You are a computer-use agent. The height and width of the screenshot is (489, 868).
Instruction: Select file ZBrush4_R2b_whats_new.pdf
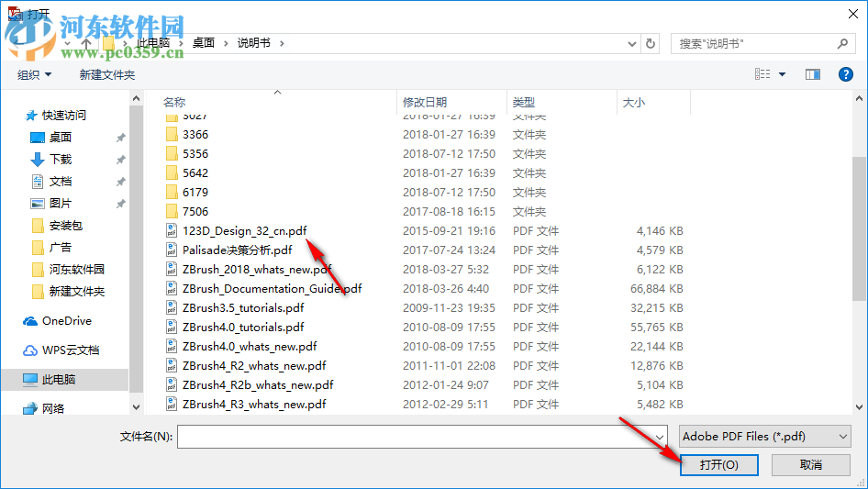[258, 385]
